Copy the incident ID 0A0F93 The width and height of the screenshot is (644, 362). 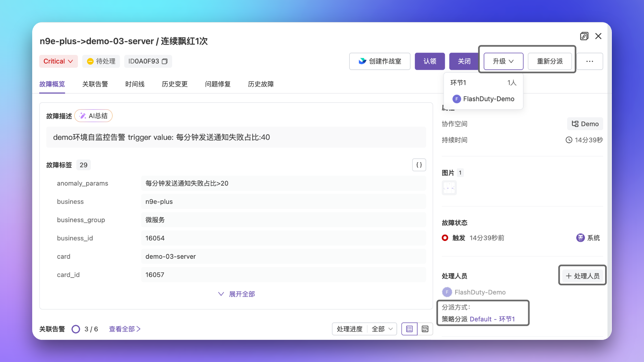tap(165, 61)
